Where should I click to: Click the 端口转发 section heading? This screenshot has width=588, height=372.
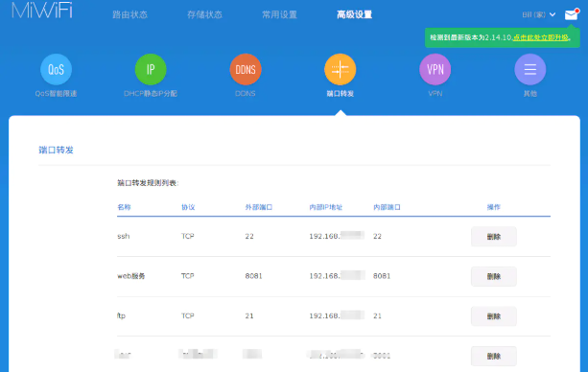[x=56, y=150]
